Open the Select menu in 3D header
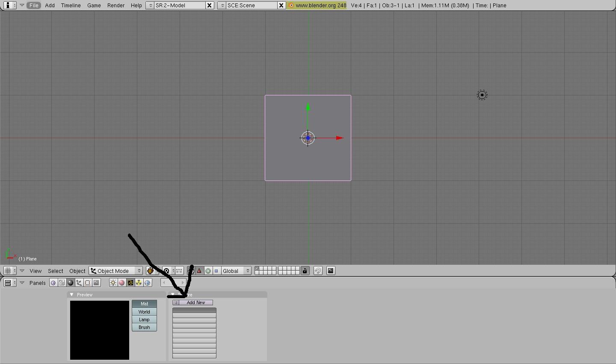Viewport: 616px width, 364px height. [56, 271]
